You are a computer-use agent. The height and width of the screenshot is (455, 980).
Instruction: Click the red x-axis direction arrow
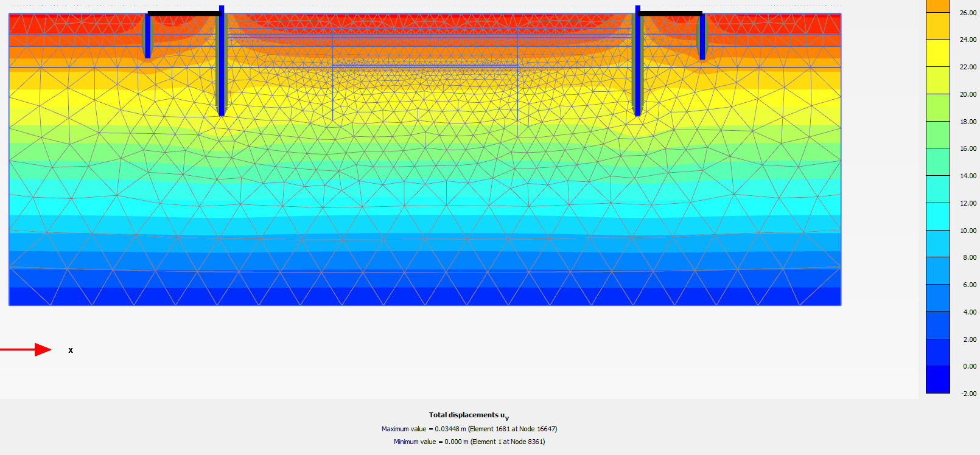26,350
